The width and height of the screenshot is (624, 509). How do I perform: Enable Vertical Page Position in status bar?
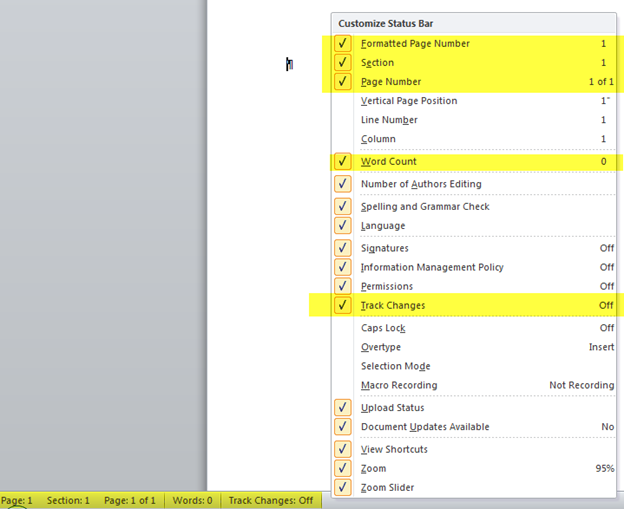pyautogui.click(x=408, y=101)
